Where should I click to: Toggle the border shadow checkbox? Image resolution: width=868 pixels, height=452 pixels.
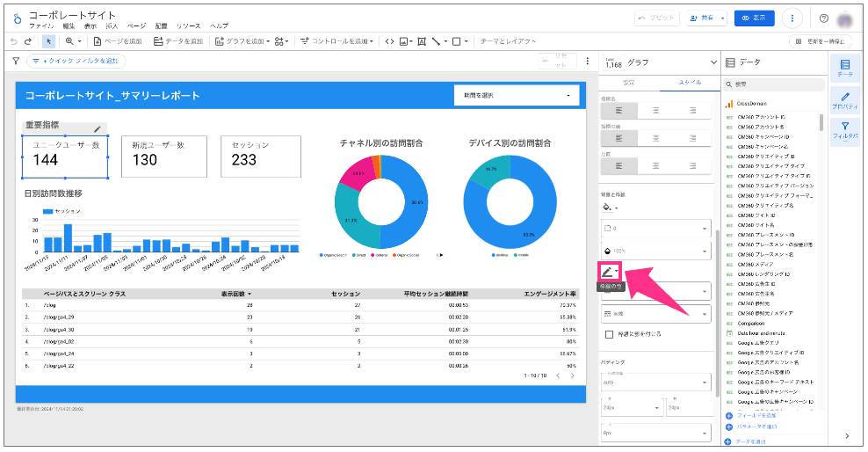pos(610,334)
